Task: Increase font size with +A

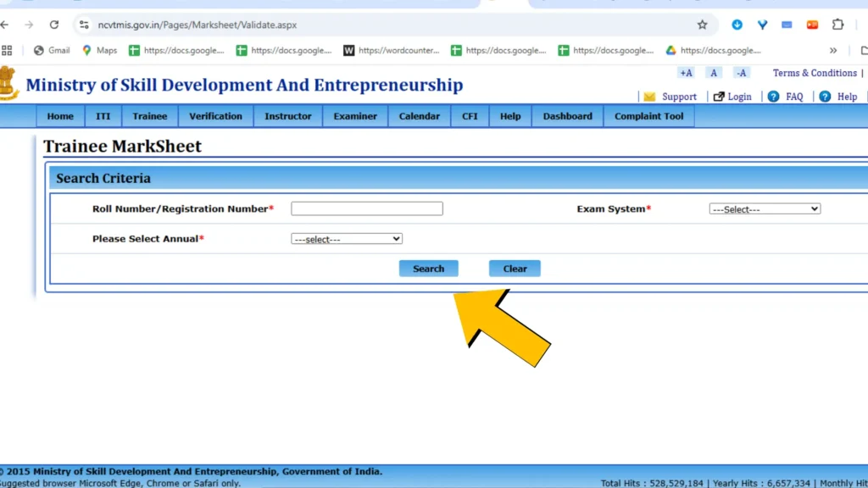Action: (x=686, y=73)
